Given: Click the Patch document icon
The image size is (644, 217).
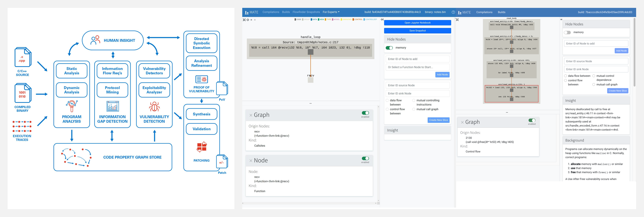Looking at the screenshot, I should (x=222, y=161).
